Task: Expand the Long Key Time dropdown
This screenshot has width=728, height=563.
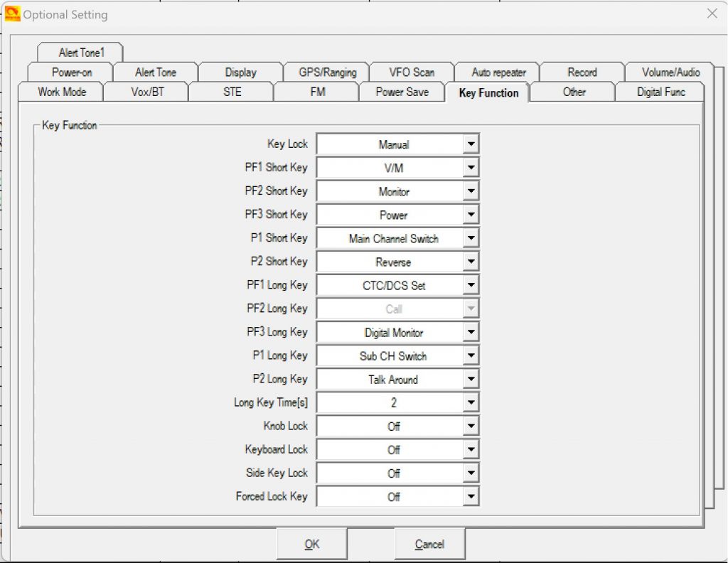Action: [470, 402]
